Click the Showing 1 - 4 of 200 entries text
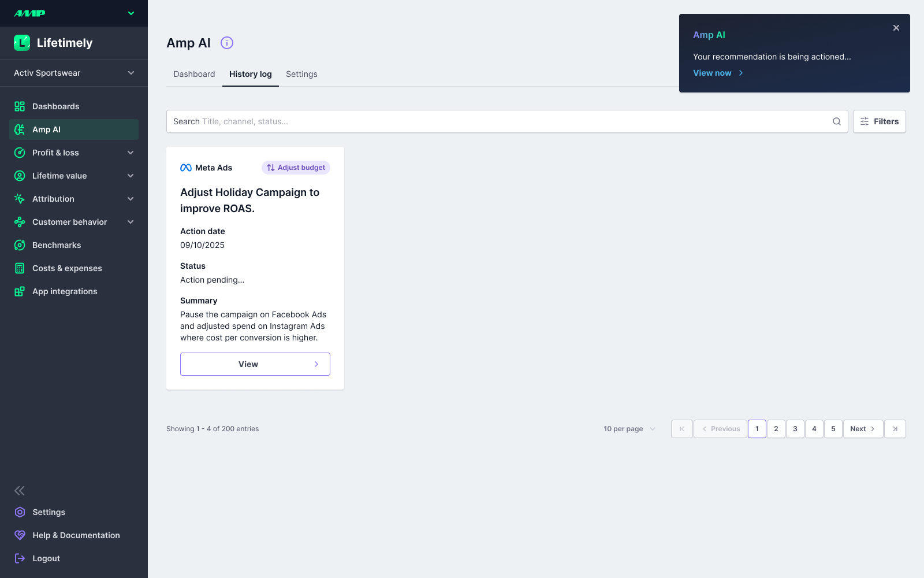This screenshot has width=924, height=578. 213,429
